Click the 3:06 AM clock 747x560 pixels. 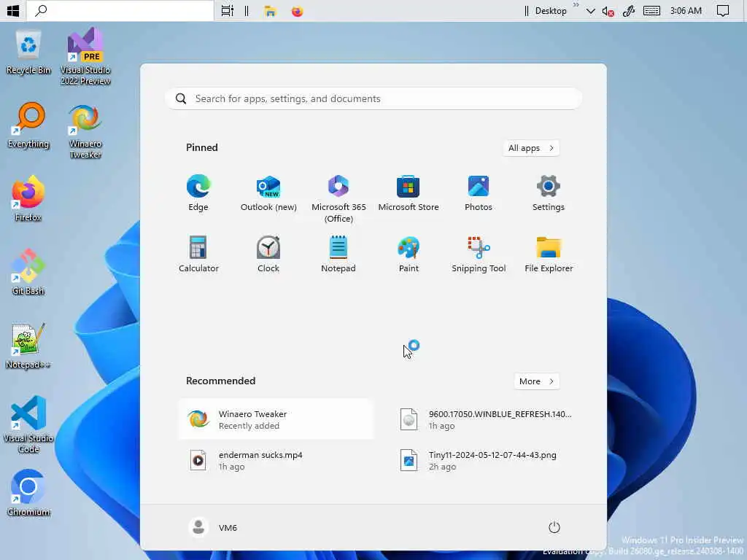(x=686, y=10)
